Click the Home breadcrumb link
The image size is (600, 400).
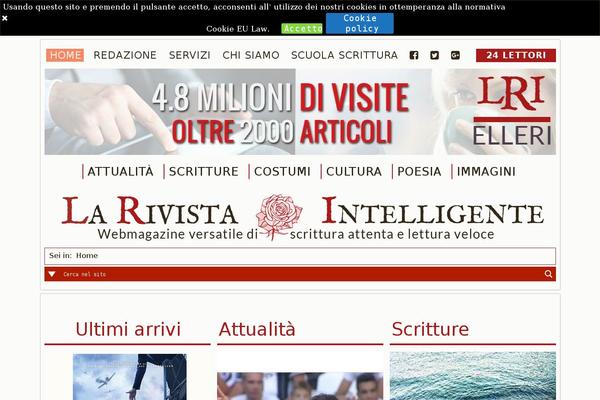[87, 255]
